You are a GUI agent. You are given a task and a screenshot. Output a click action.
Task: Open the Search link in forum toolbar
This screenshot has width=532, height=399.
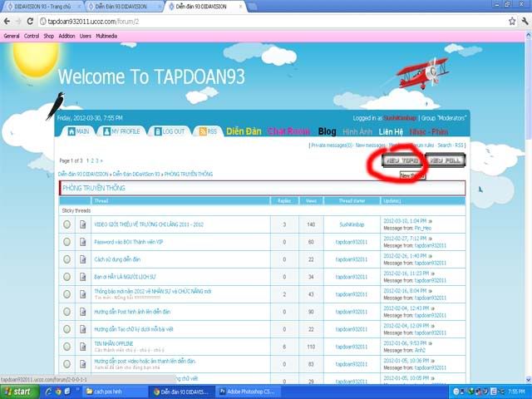(x=445, y=145)
